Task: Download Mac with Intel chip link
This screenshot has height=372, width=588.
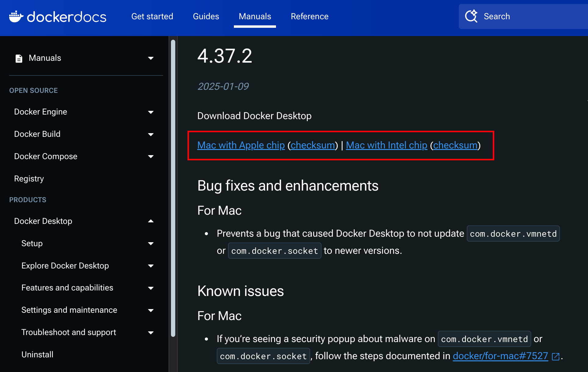Action: (387, 145)
